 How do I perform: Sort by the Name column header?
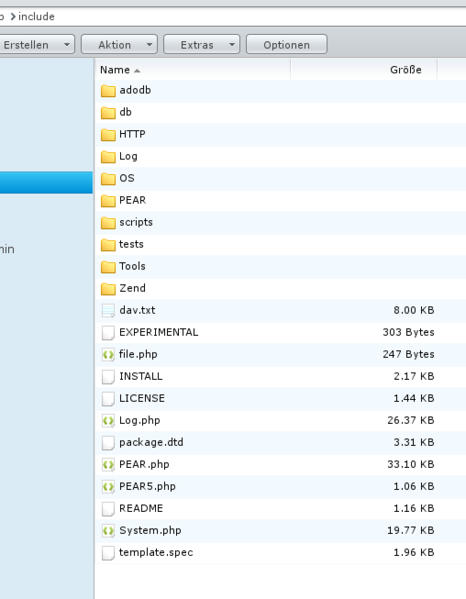click(x=193, y=70)
